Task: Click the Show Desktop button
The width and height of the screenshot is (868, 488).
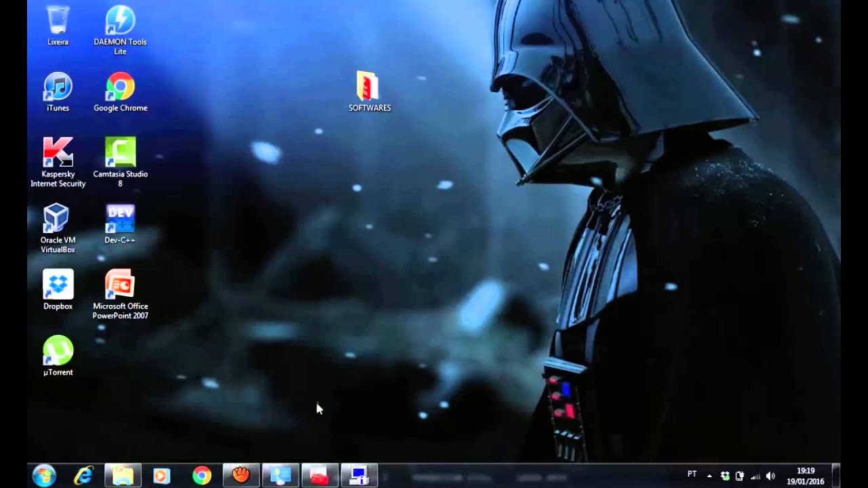Action: pos(836,476)
